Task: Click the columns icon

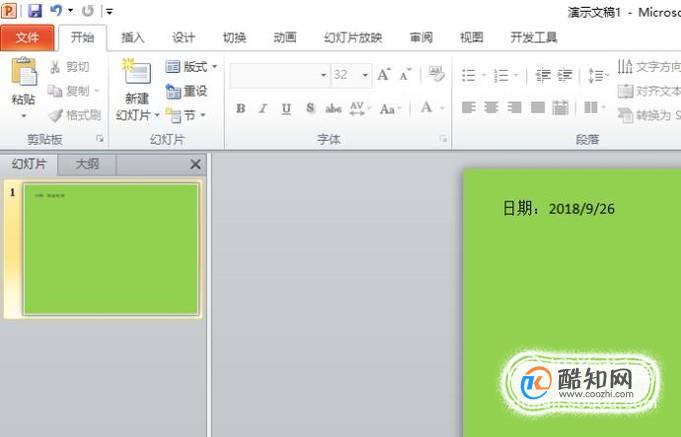Action: coord(591,107)
